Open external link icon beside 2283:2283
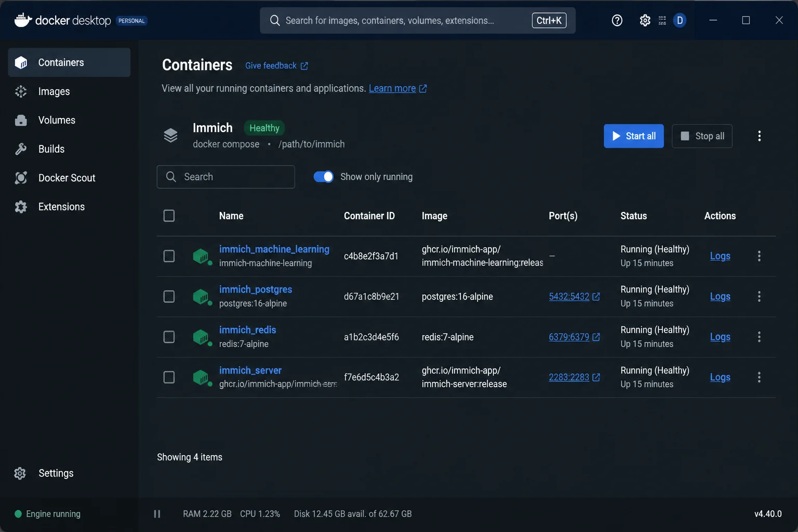798x532 pixels. [x=596, y=377]
